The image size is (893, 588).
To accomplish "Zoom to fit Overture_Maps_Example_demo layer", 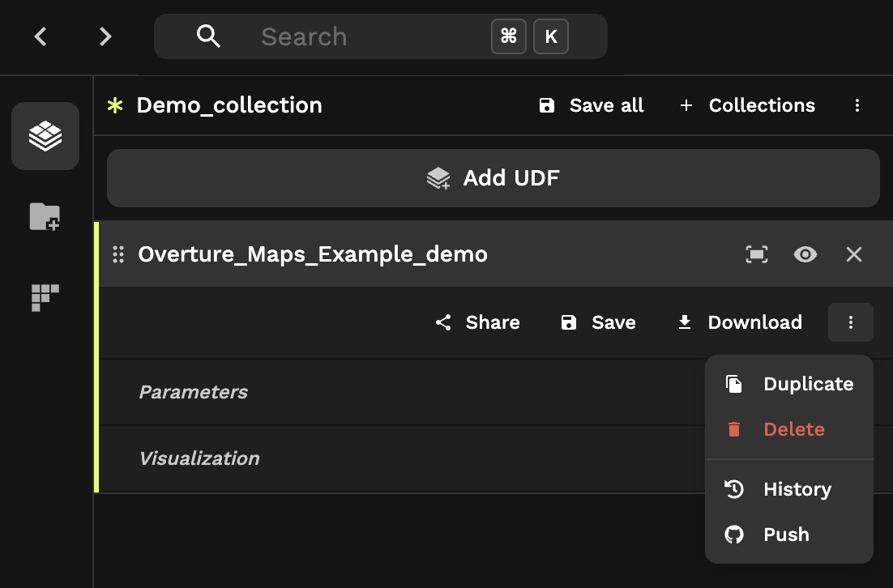I will click(x=757, y=254).
